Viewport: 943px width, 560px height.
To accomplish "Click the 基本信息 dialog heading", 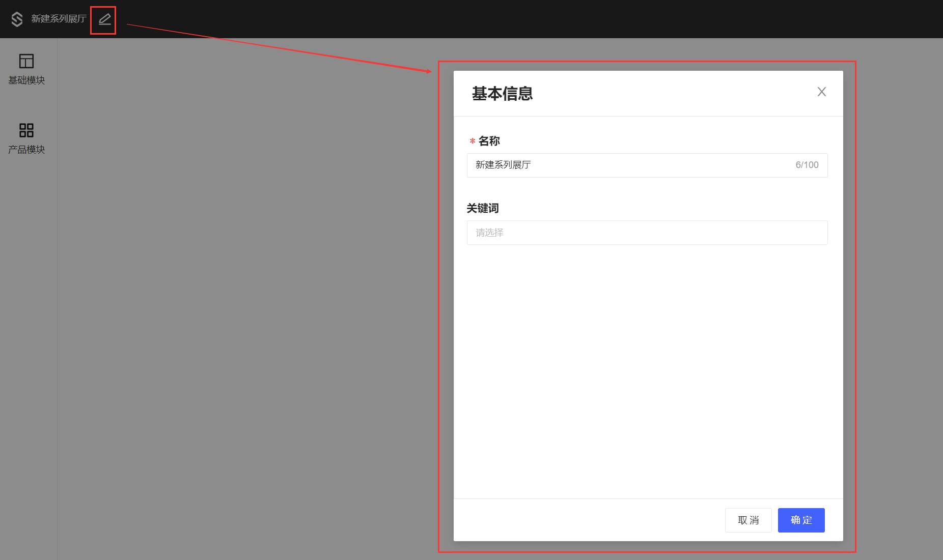I will click(502, 94).
